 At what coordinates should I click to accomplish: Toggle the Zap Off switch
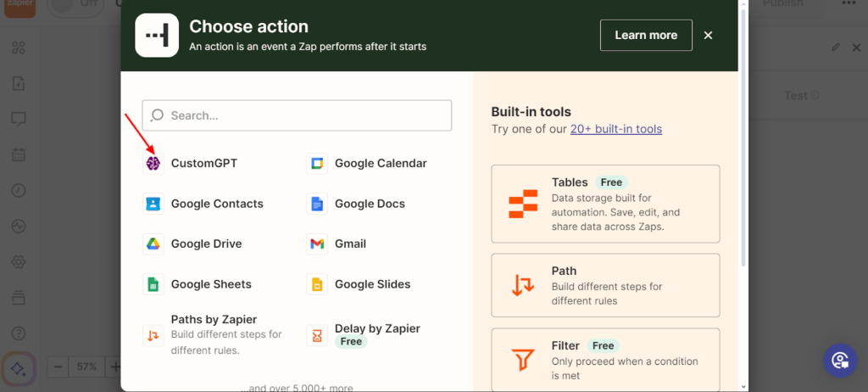pyautogui.click(x=75, y=4)
